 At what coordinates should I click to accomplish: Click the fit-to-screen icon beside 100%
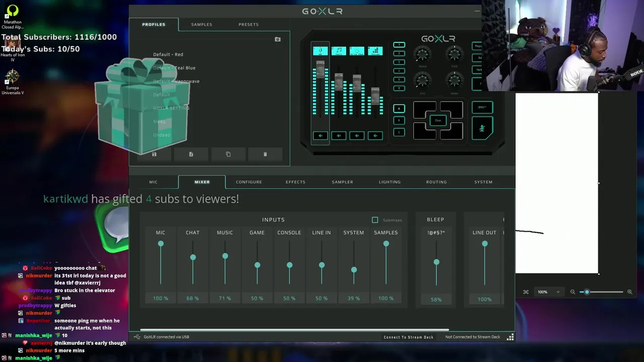526,292
